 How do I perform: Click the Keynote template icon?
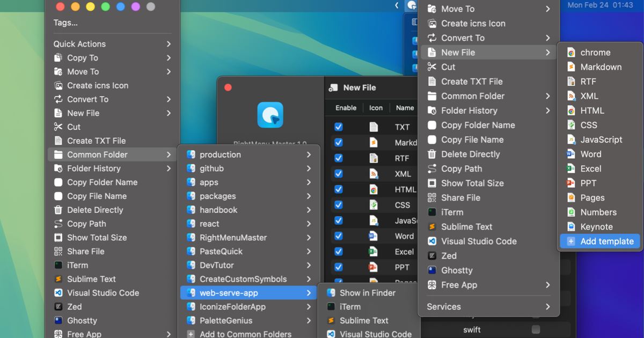point(570,226)
